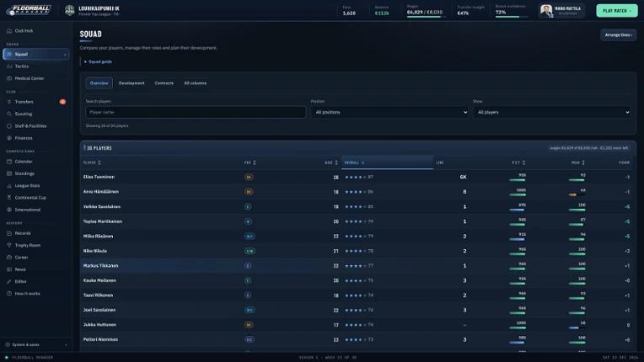The height and width of the screenshot is (362, 644).
Task: Switch to the Overview tab
Action: tap(99, 83)
